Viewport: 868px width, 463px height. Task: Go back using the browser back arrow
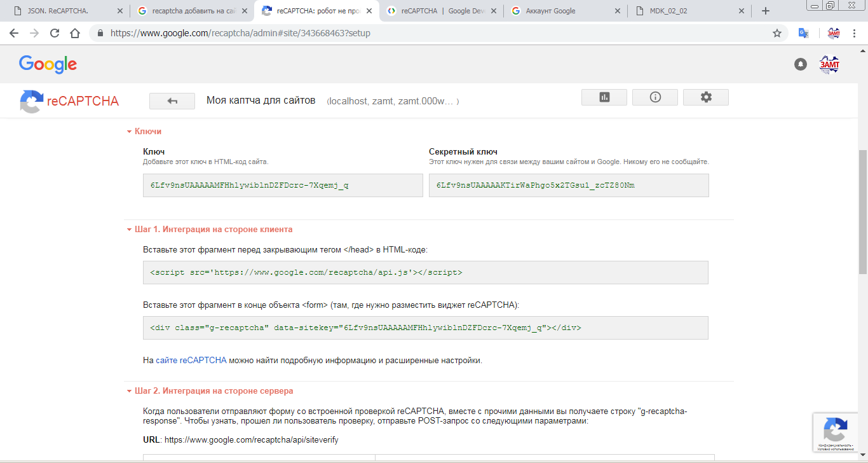[14, 33]
